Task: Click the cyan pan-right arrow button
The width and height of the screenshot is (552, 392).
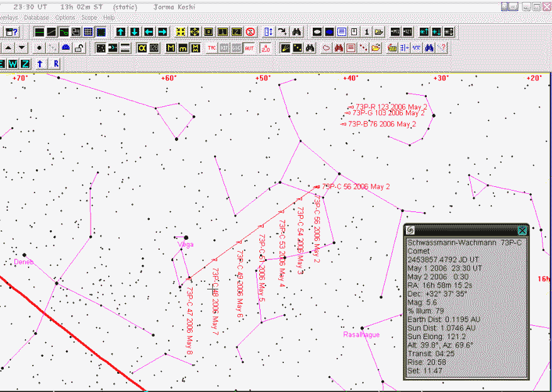Action: click(162, 32)
